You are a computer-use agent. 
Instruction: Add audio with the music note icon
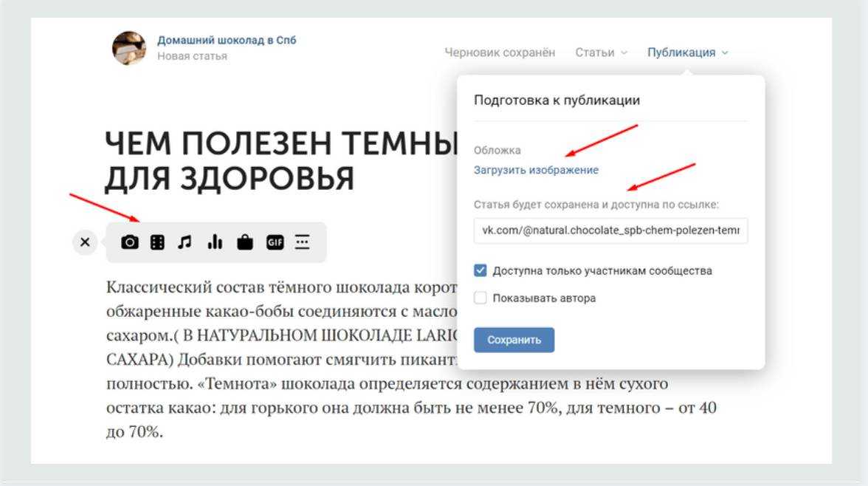tap(185, 242)
